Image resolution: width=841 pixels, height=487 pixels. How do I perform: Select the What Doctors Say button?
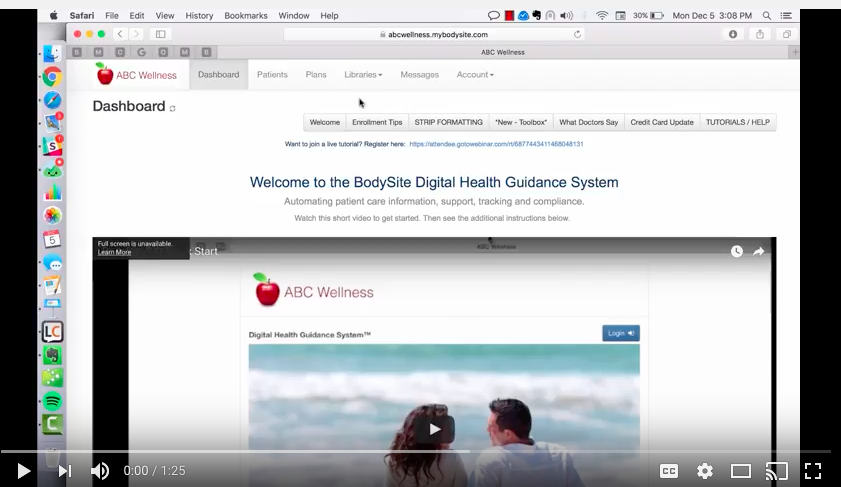tap(588, 122)
